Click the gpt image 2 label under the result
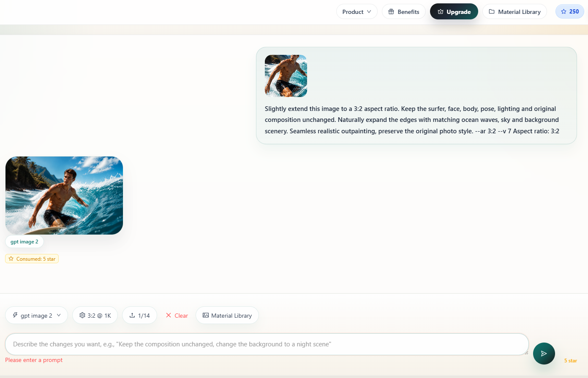 [24, 242]
